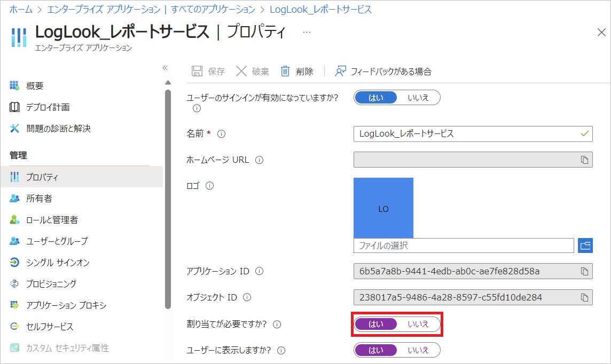Click the 保存 (Save) floppy disk icon

click(197, 71)
